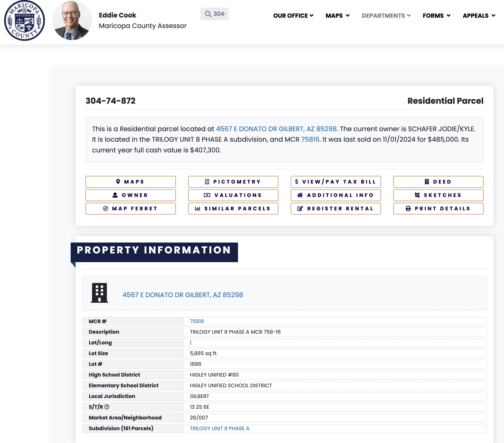This screenshot has height=443, width=504.
Task: Click parcel number 304-74-872 heading
Action: [110, 101]
